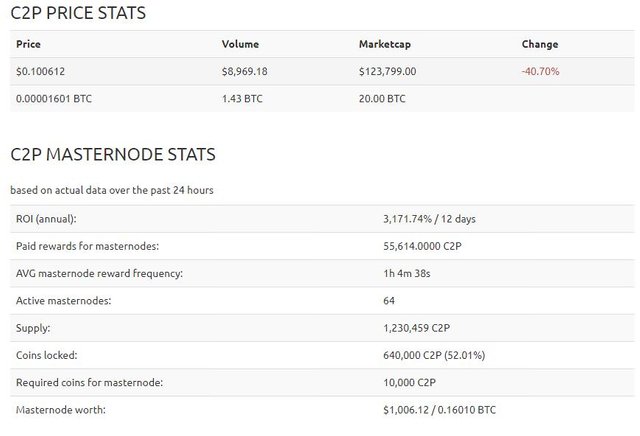Click the Change column header

click(x=540, y=44)
